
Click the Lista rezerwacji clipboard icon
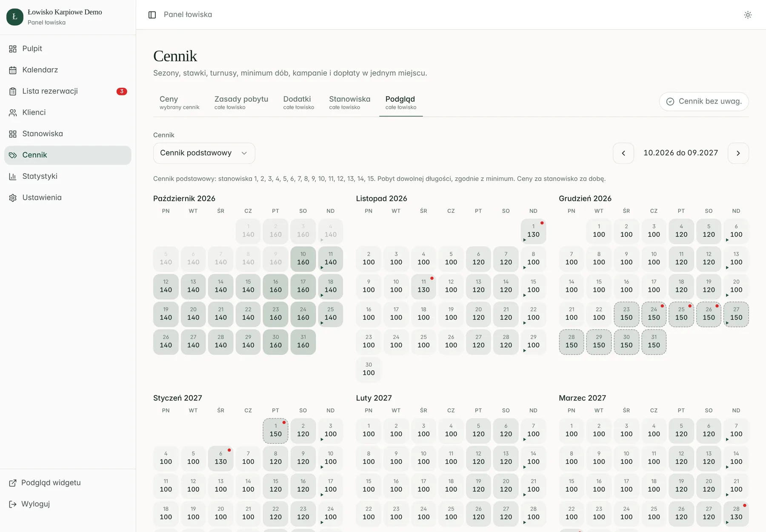[x=13, y=92]
